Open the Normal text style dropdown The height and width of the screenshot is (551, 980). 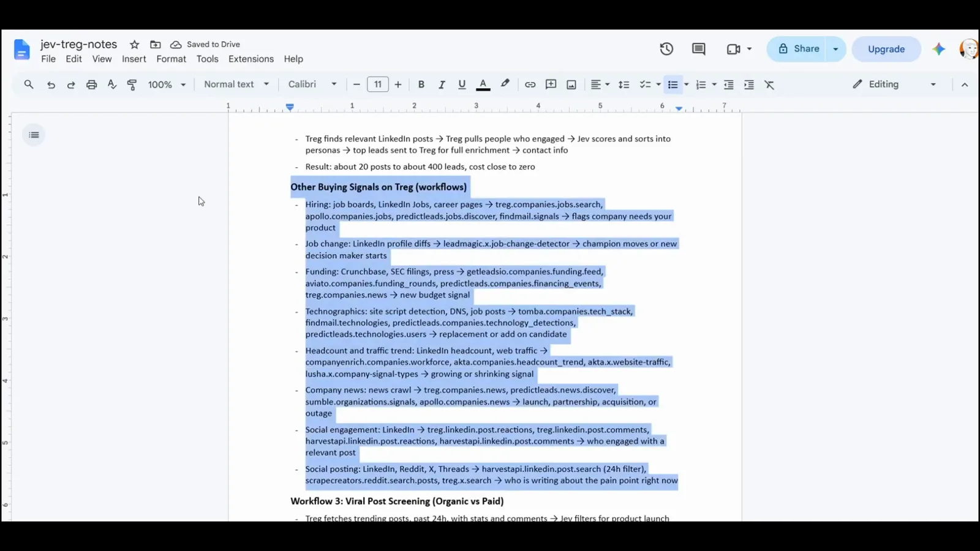[x=236, y=84]
